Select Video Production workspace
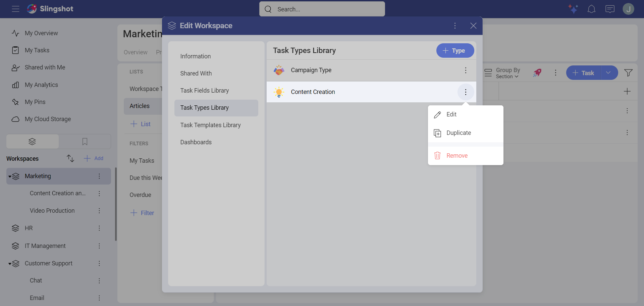Screen dimensions: 644x306 click(52, 211)
